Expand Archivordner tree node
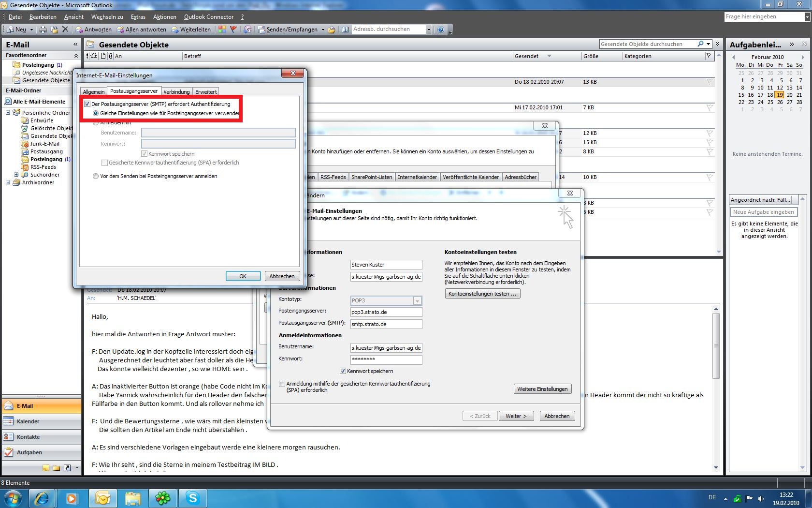 pos(8,182)
